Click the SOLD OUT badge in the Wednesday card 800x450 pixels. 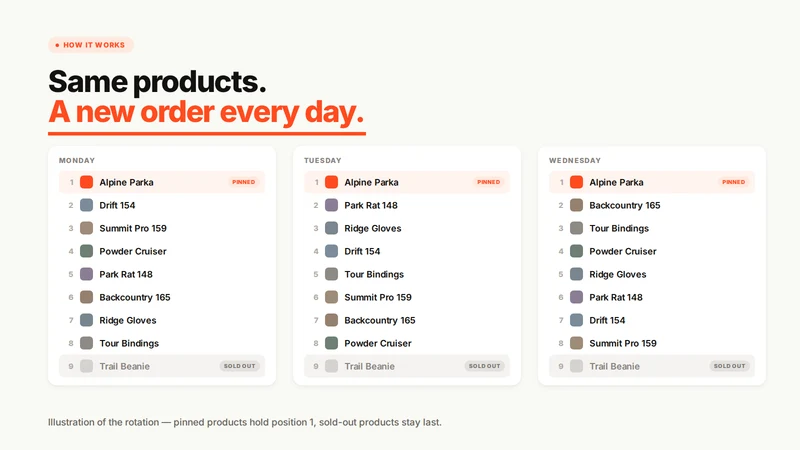(x=729, y=366)
